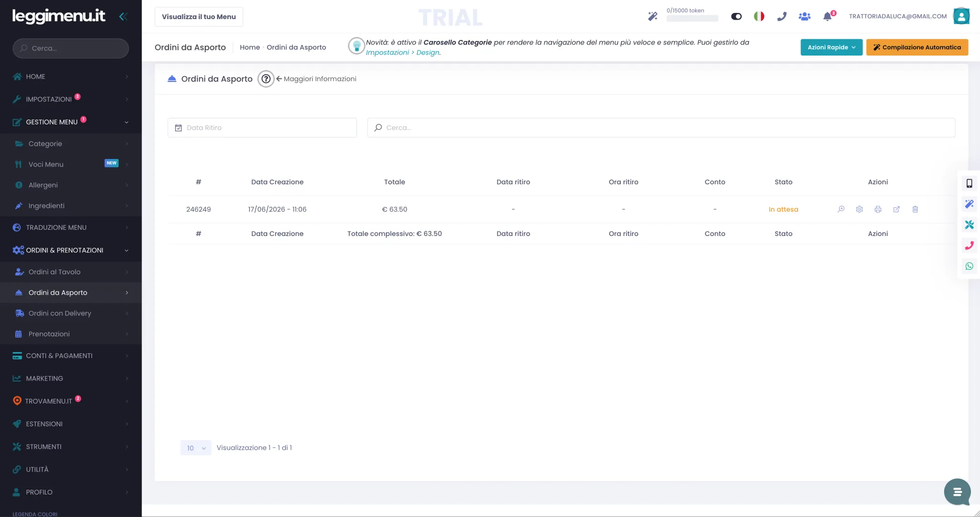
Task: Open settings gear for order 246249
Action: [x=859, y=209]
